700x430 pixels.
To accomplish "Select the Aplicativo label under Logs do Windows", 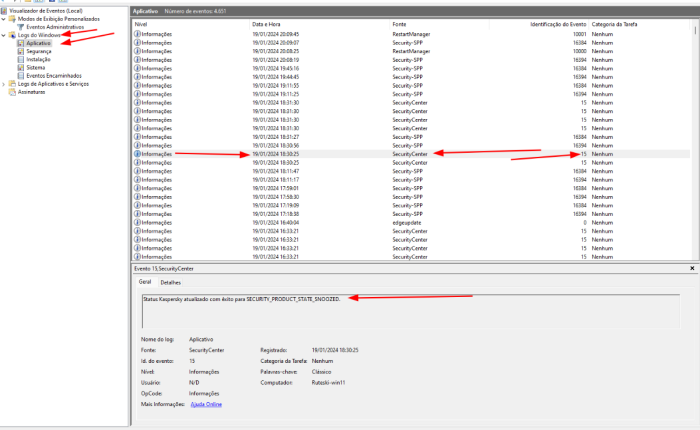I will [x=38, y=43].
